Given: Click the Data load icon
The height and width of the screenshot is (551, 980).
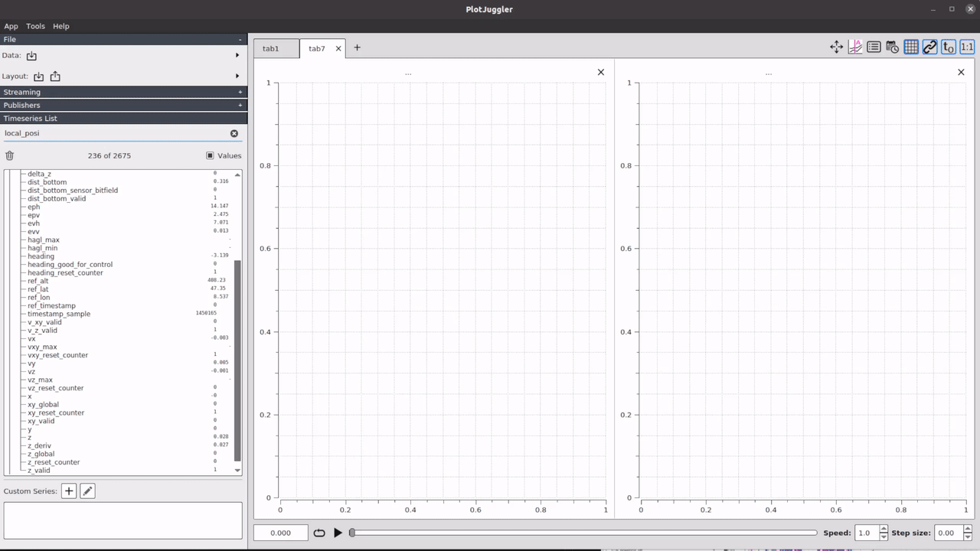Looking at the screenshot, I should [31, 55].
